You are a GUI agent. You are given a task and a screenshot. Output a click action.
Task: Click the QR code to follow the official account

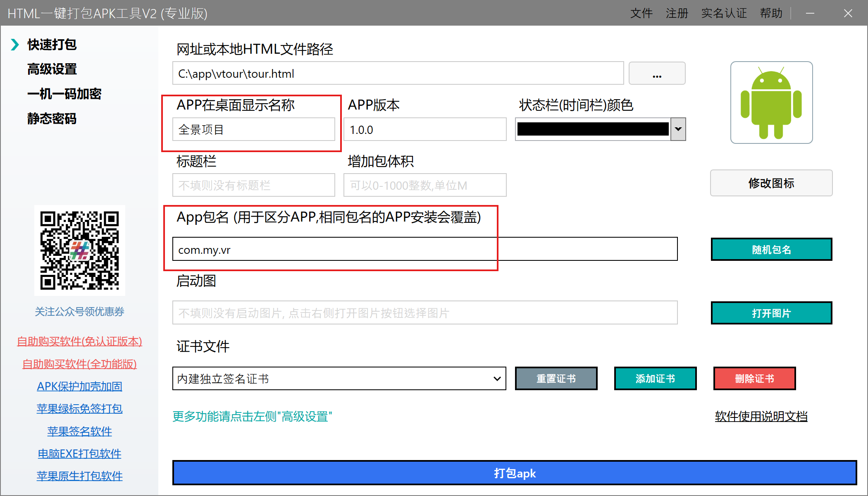pos(79,250)
